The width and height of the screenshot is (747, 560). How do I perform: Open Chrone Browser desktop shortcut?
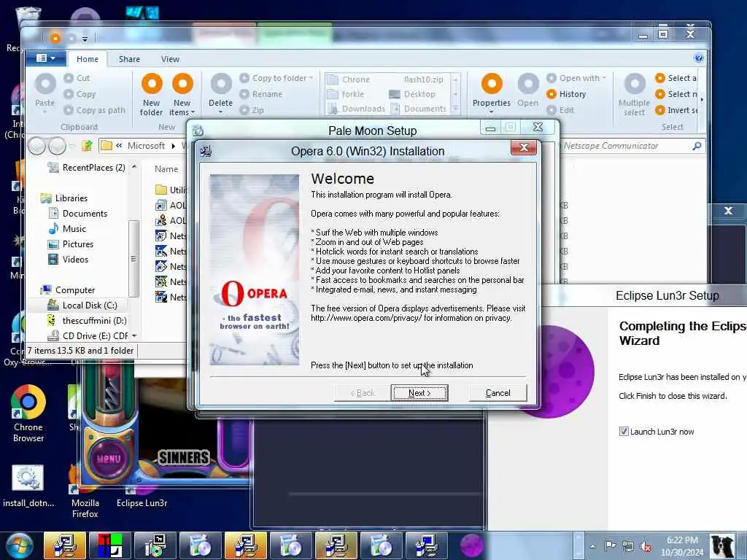point(28,413)
